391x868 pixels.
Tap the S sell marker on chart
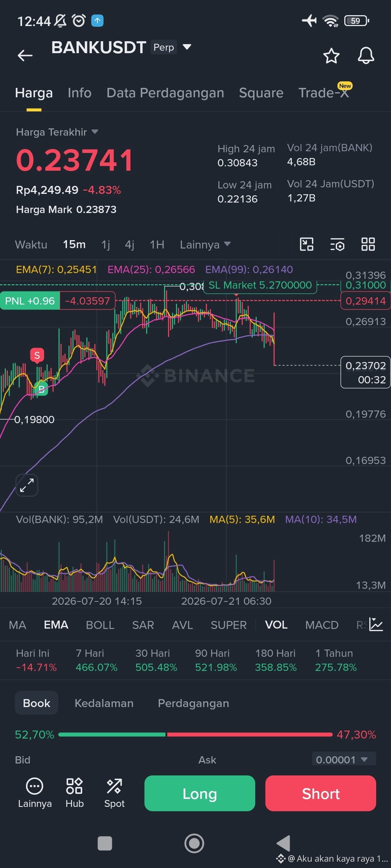[x=37, y=356]
